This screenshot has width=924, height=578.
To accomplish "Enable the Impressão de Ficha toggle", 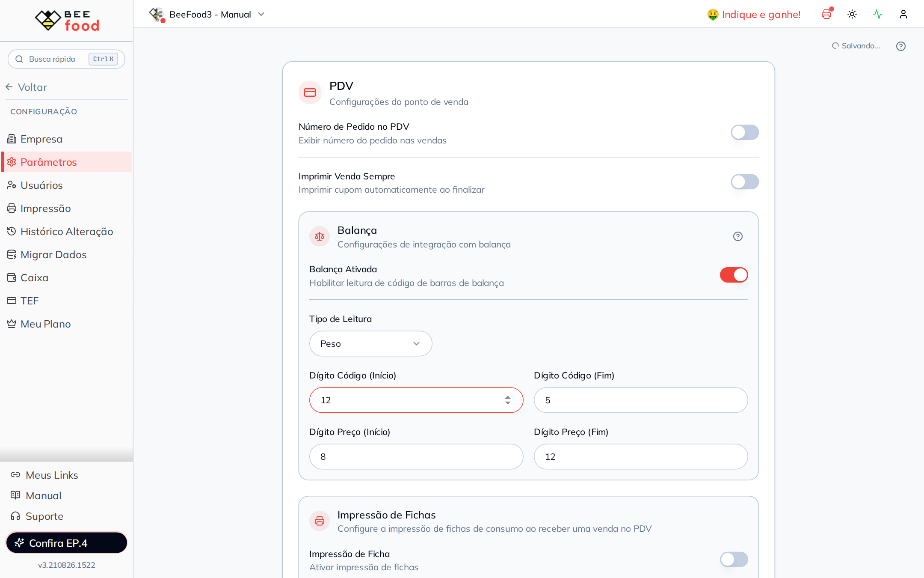I will pos(734,559).
